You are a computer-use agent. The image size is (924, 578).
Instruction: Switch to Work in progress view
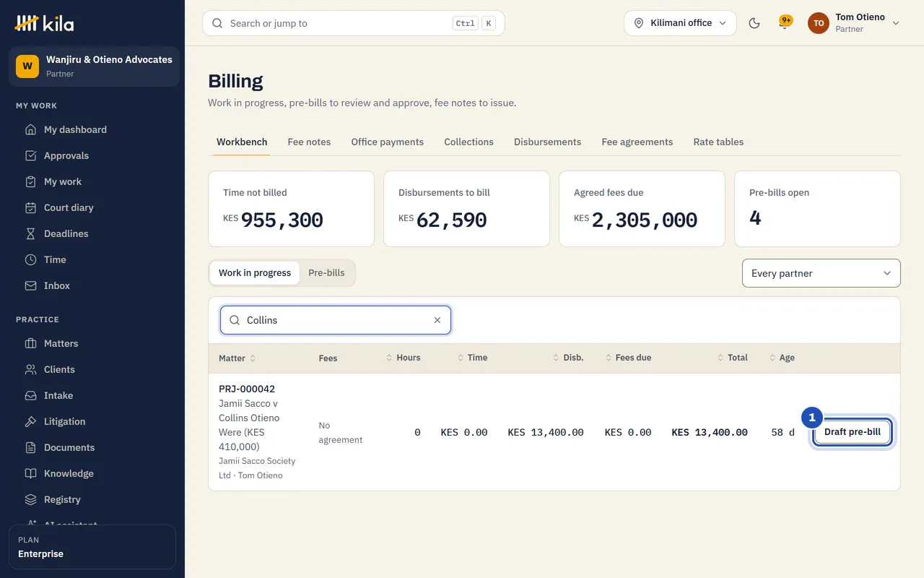point(255,273)
